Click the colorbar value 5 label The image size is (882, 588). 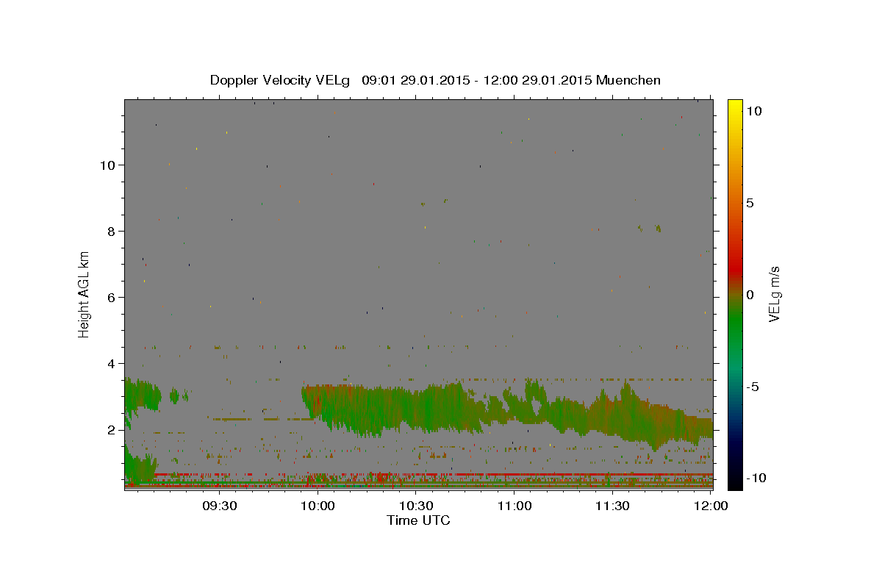pos(750,203)
